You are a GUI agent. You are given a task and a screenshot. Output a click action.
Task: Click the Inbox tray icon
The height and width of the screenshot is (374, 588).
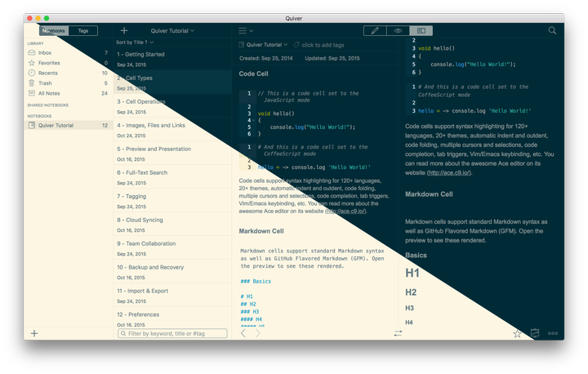[x=32, y=53]
